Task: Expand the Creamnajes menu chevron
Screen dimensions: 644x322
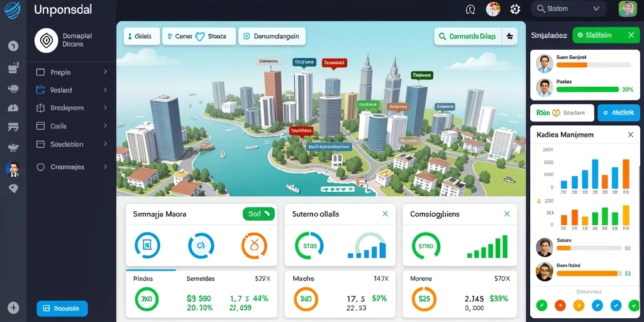Action: [x=105, y=167]
